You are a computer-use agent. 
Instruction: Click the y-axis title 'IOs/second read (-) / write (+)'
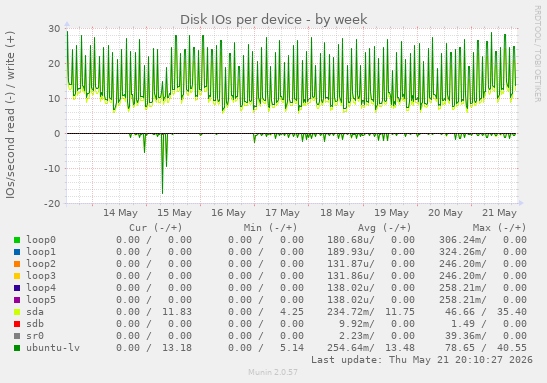(10, 115)
